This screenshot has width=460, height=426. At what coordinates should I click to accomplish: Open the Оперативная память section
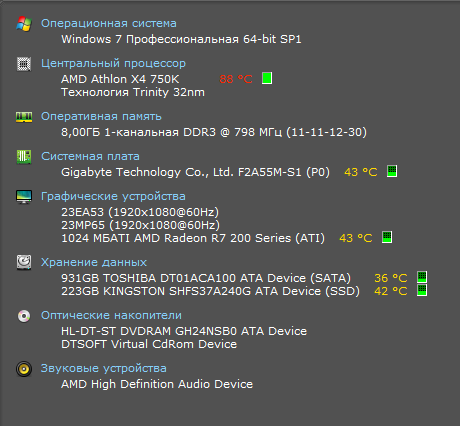pyautogui.click(x=101, y=116)
